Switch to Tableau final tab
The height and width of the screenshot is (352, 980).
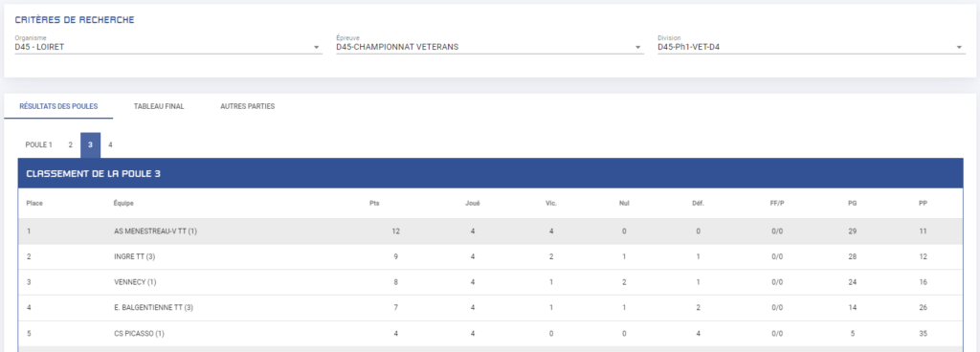(x=159, y=106)
